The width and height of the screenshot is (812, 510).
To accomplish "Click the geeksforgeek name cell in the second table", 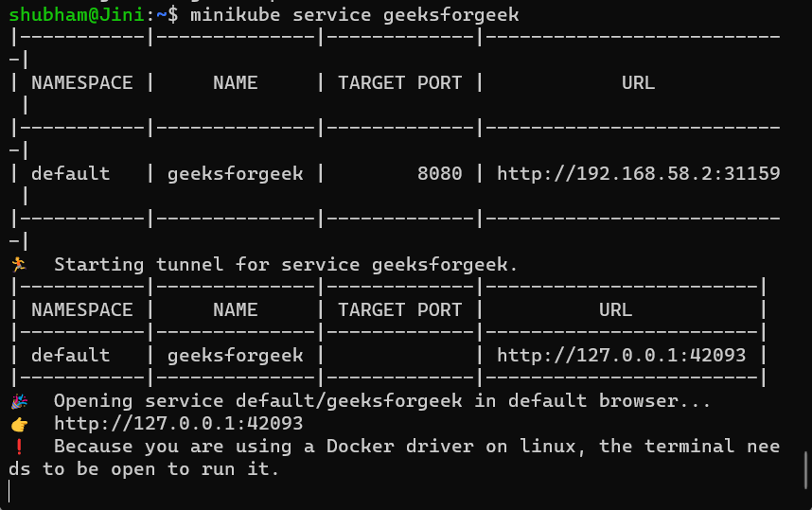I will click(x=235, y=355).
